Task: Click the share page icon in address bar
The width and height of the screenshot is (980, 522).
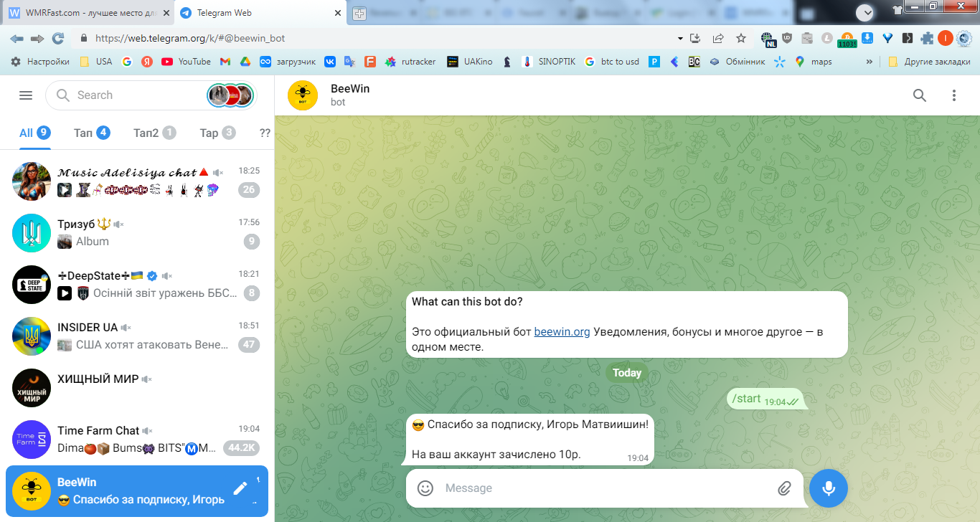Action: pos(718,38)
